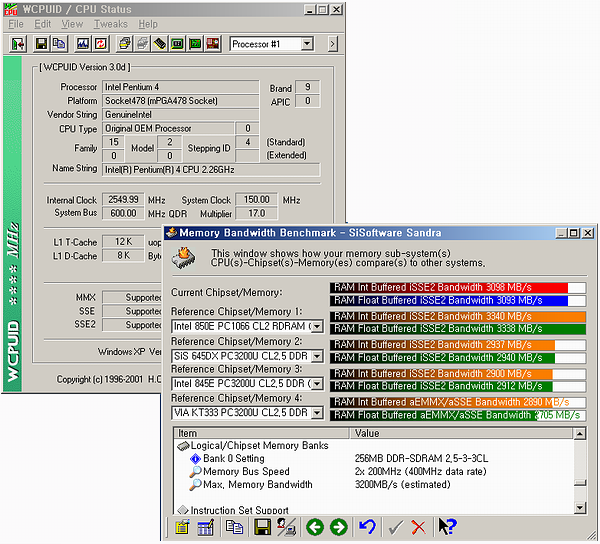Click the Vendor String GenuineIntel field
Screen dimensions: 600x544
180,114
